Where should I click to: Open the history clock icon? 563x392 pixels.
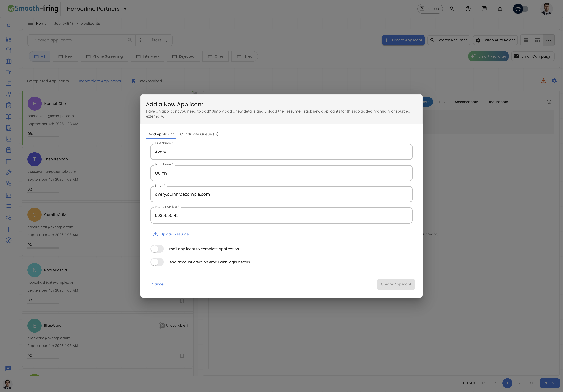(x=549, y=102)
